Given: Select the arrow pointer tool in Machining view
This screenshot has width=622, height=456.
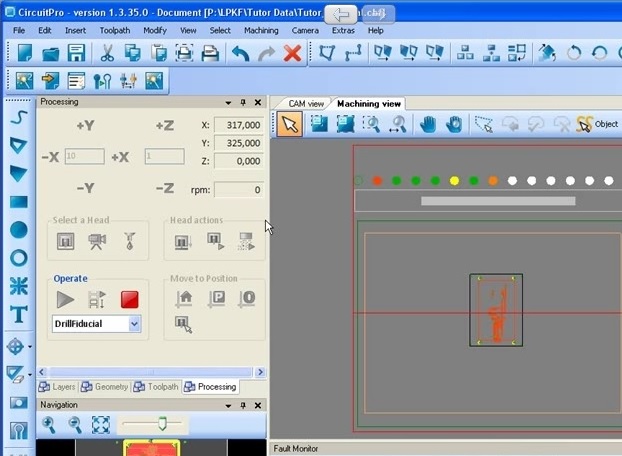Looking at the screenshot, I should point(289,124).
